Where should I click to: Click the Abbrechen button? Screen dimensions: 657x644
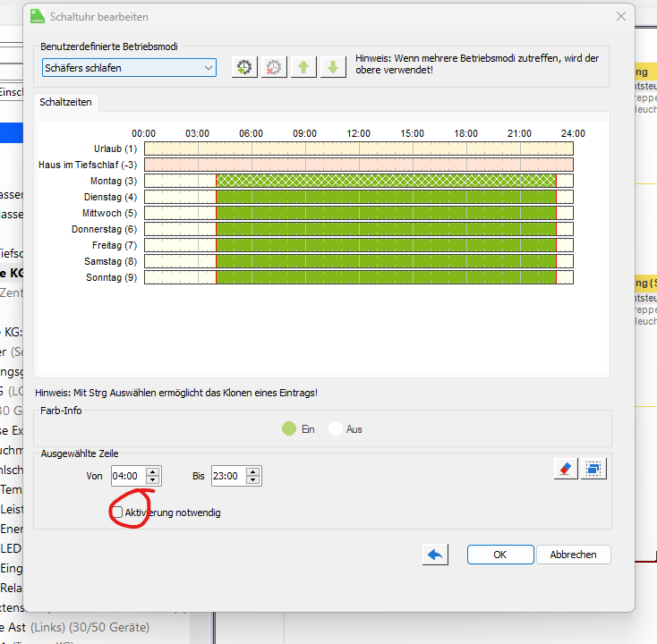pyautogui.click(x=573, y=555)
